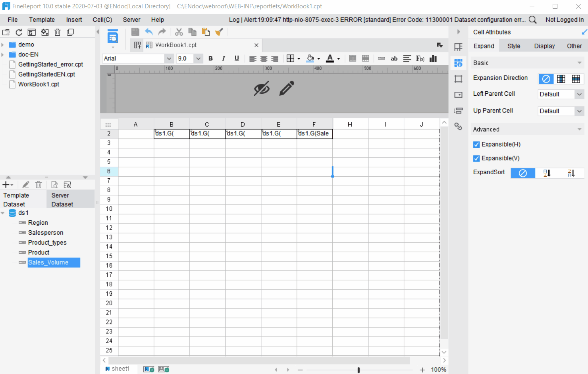Screen dimensions: 588x374
Task: Select cell B2 containing ds1.G(
Action: coord(172,134)
